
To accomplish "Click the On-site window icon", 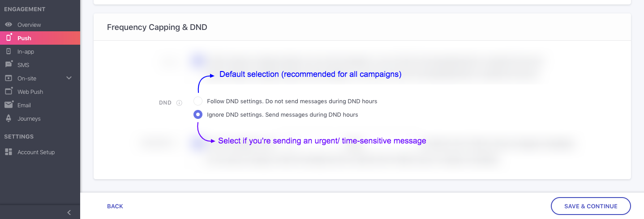I will (9, 78).
